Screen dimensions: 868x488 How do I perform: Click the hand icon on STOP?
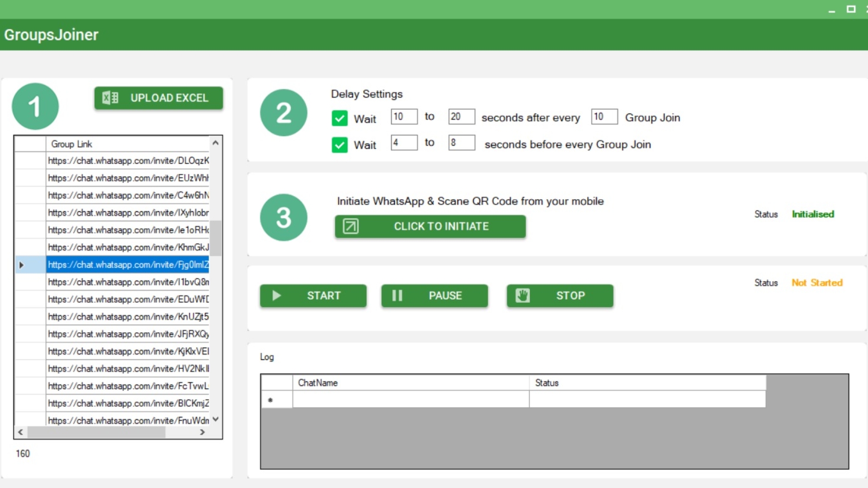click(523, 296)
